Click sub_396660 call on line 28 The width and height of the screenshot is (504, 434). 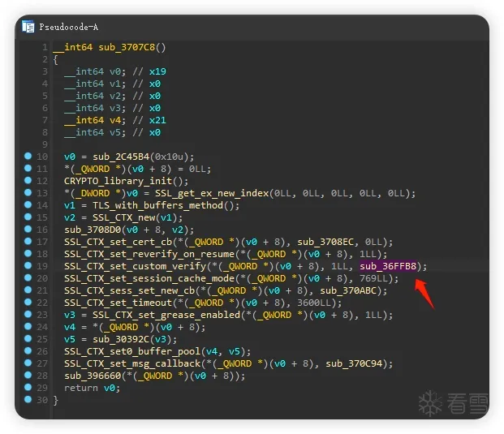tap(93, 376)
